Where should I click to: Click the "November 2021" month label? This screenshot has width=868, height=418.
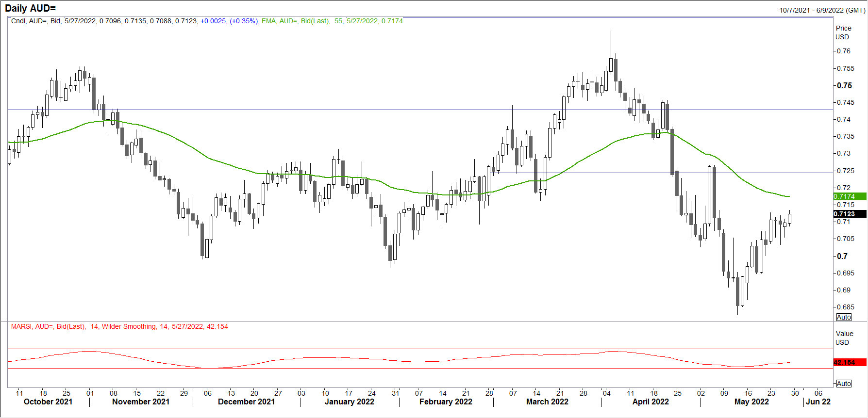(141, 402)
